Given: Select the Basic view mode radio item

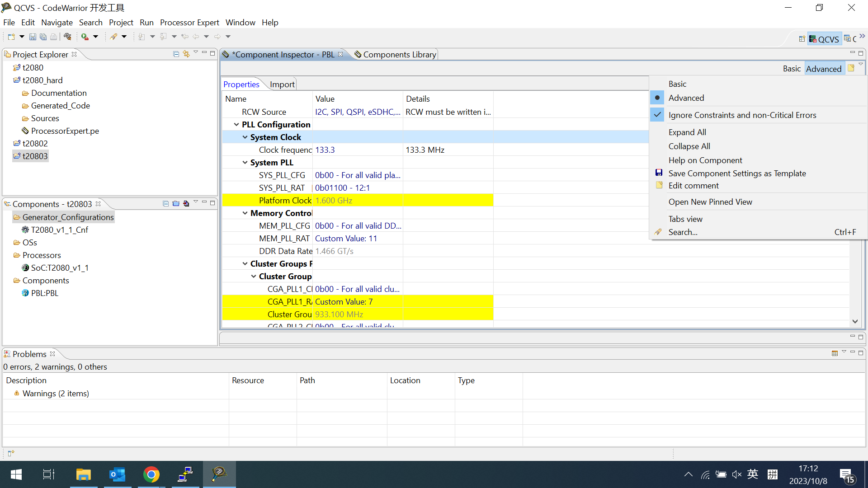Looking at the screenshot, I should [x=677, y=84].
